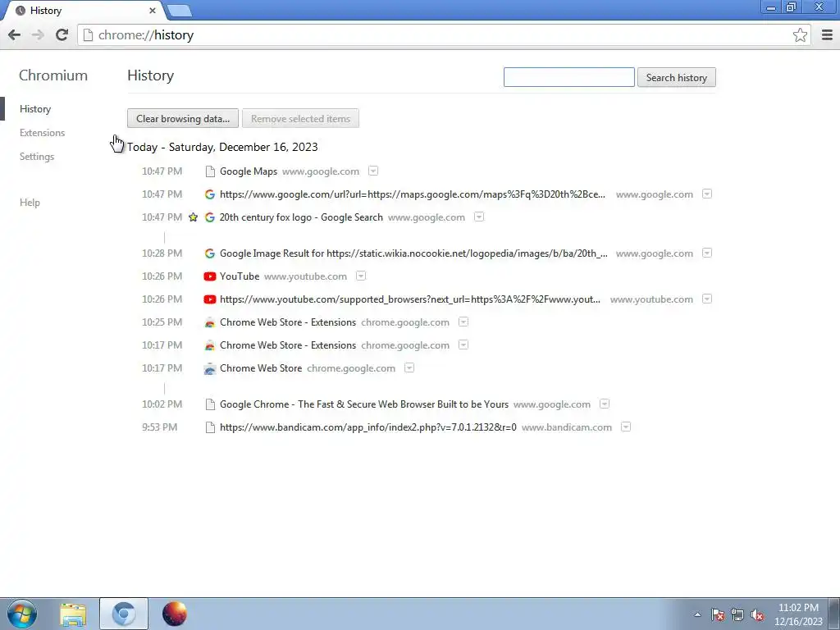Viewport: 840px width, 630px height.
Task: Open Settings from the sidebar
Action: (37, 157)
